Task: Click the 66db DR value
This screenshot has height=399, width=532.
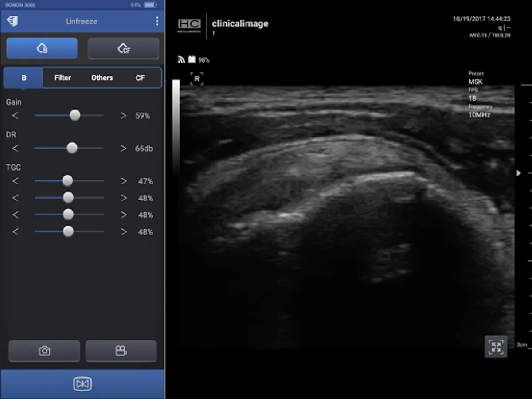Action: point(144,149)
